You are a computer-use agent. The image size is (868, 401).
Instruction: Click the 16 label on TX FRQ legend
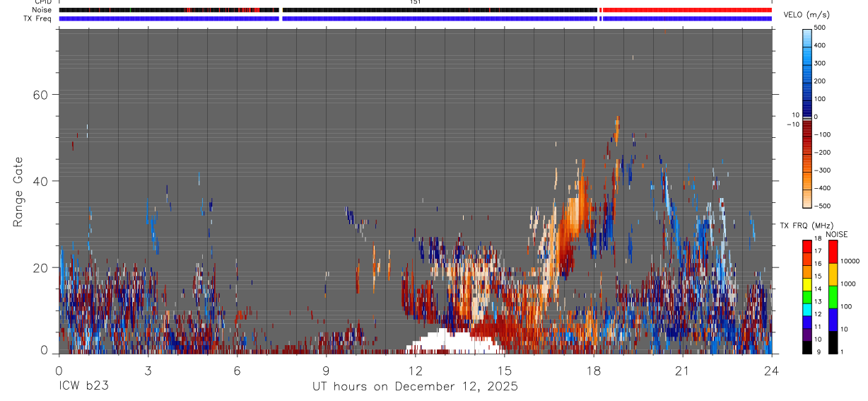click(817, 264)
